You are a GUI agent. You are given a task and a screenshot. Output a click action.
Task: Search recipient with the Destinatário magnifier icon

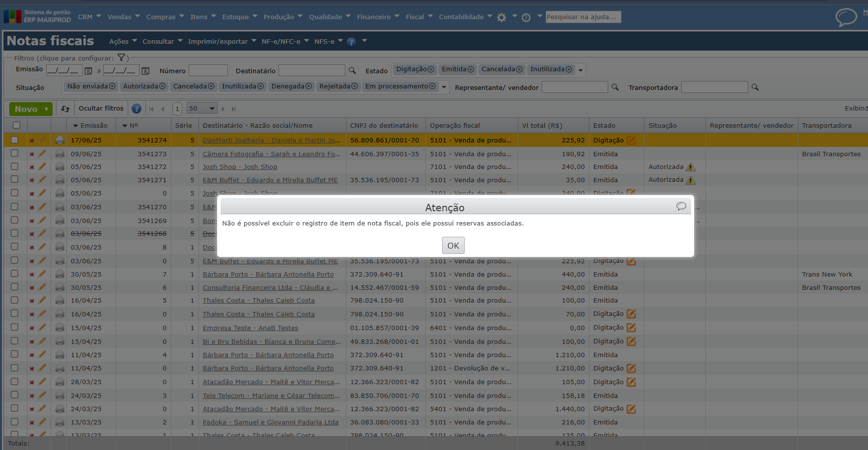click(352, 71)
